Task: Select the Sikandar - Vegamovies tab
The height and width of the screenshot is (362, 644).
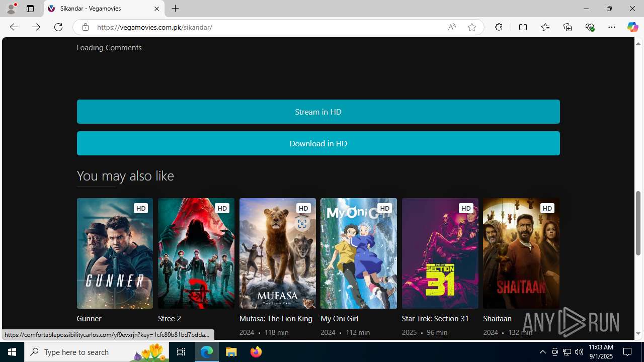Action: click(x=104, y=9)
